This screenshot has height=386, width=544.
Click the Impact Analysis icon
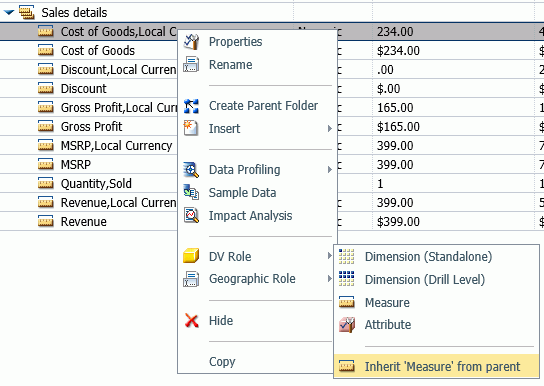(191, 215)
